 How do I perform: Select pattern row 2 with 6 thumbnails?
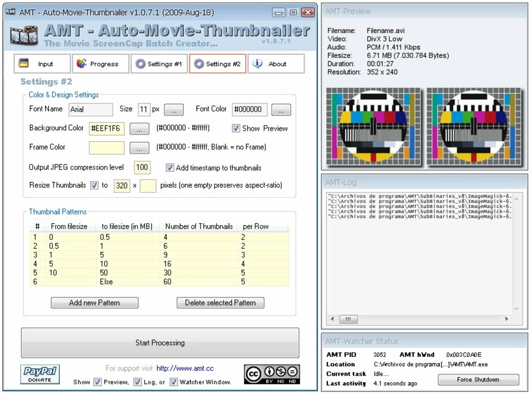pyautogui.click(x=159, y=246)
